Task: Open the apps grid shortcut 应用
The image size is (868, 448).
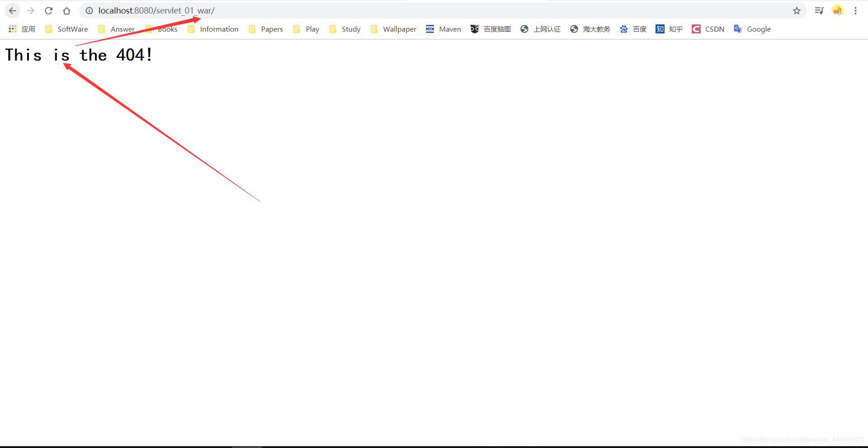Action: (22, 29)
